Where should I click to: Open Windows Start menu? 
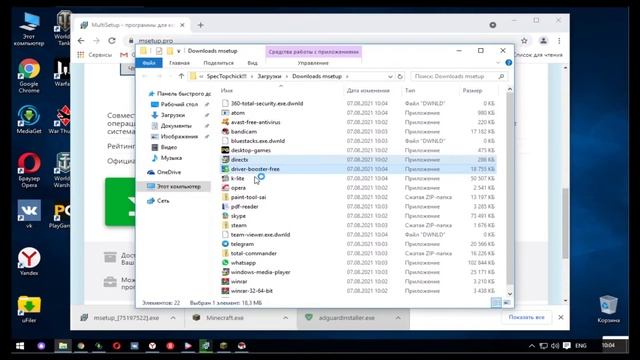tap(20, 346)
